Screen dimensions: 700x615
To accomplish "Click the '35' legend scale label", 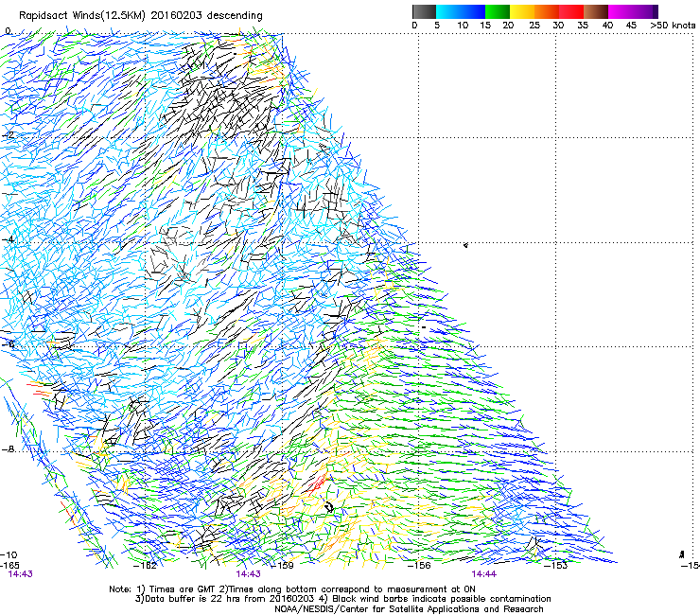I will [x=583, y=26].
